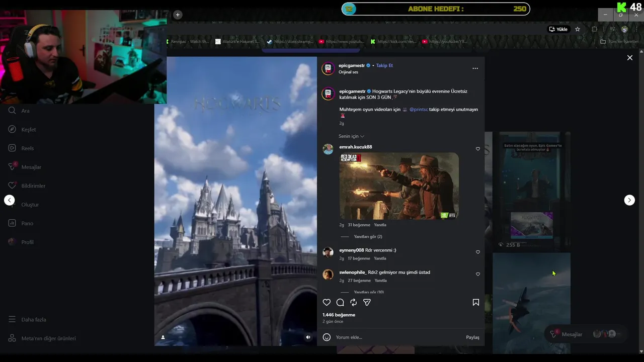This screenshot has height=362, width=644.
Task: Open the youtu.be bookmark
Action: click(x=445, y=42)
